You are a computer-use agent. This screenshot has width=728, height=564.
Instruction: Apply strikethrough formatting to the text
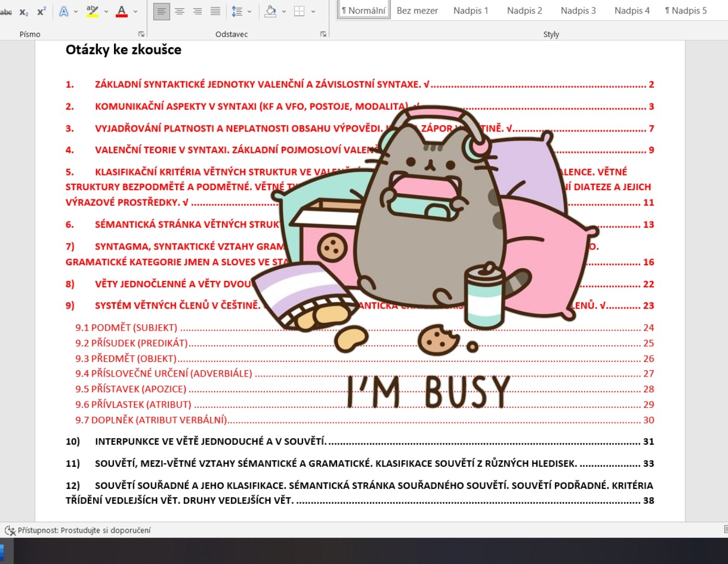5,11
